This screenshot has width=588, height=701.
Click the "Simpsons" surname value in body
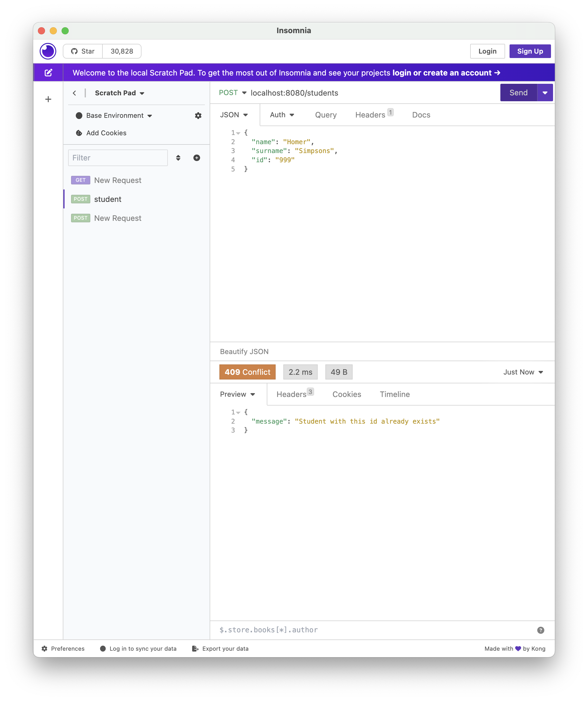(314, 151)
